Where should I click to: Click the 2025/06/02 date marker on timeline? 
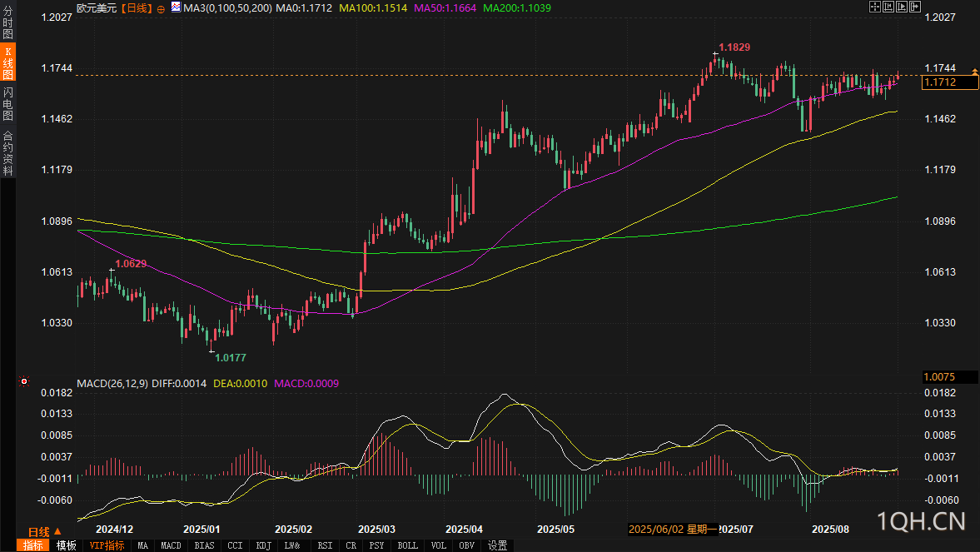tap(671, 530)
